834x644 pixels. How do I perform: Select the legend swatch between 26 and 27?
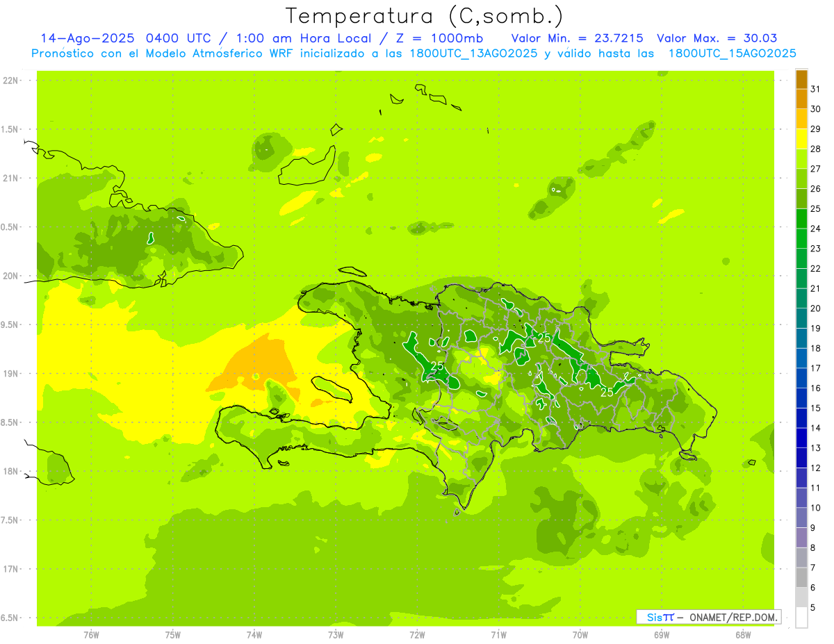[801, 179]
